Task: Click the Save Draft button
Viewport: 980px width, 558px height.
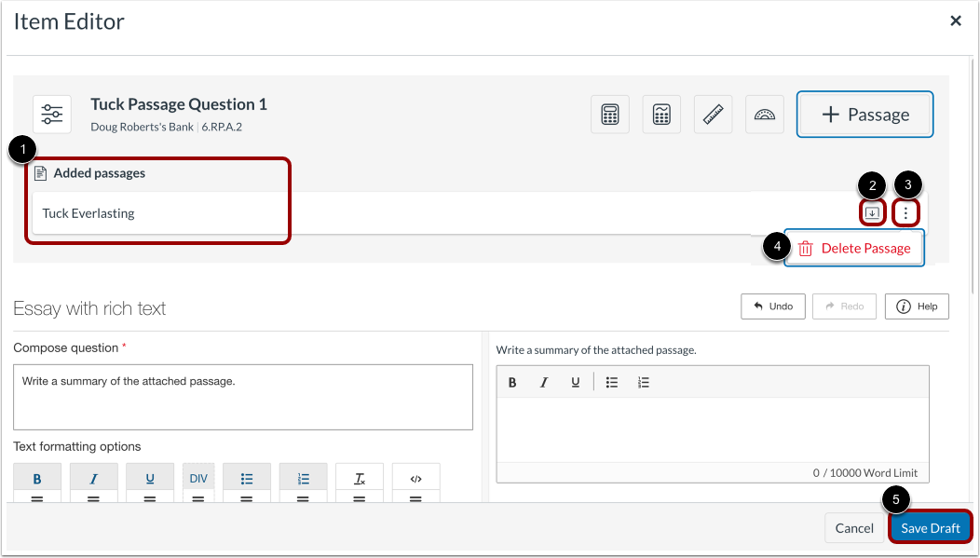Action: click(931, 528)
